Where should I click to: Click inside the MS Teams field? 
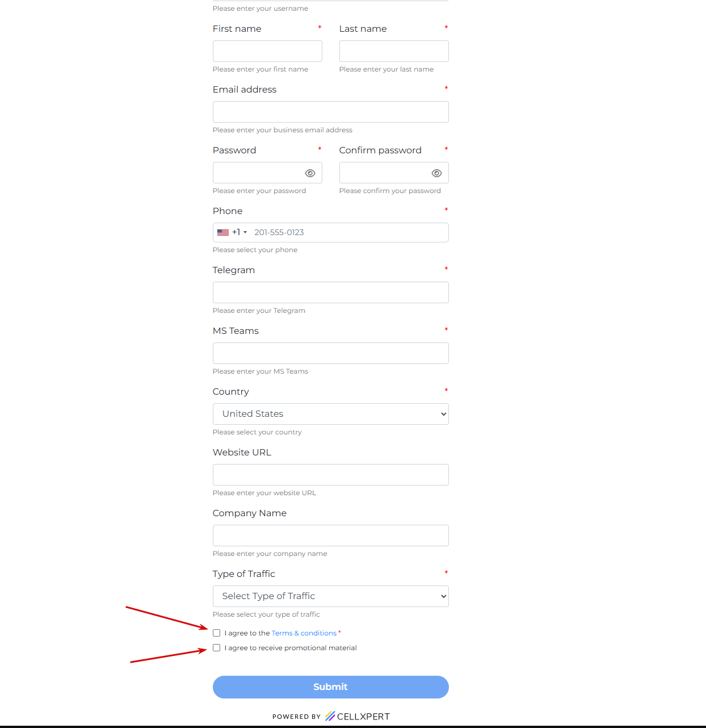pyautogui.click(x=330, y=353)
